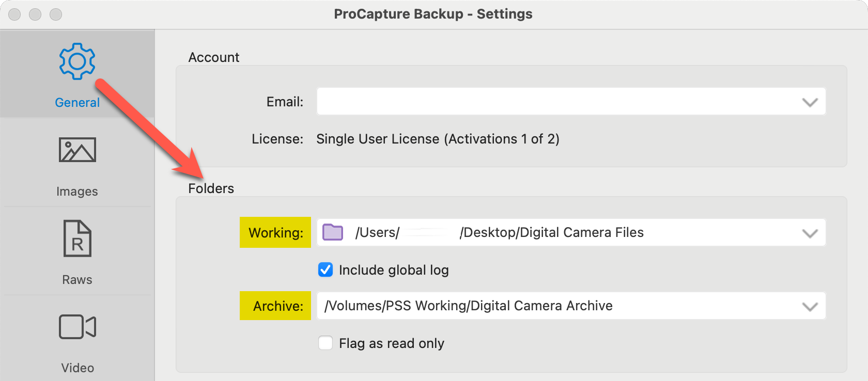Switch to the Images tab label
Screen dimensions: 868x381
tap(77, 192)
